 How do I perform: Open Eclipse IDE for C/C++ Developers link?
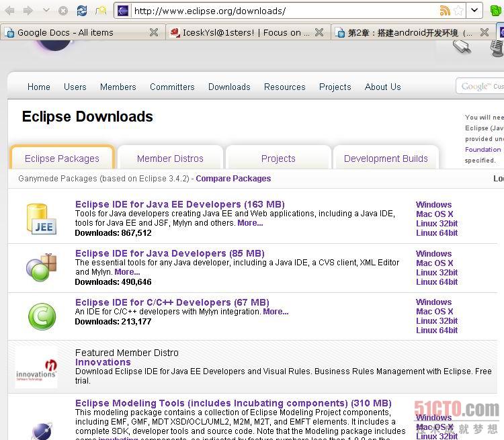click(x=172, y=302)
